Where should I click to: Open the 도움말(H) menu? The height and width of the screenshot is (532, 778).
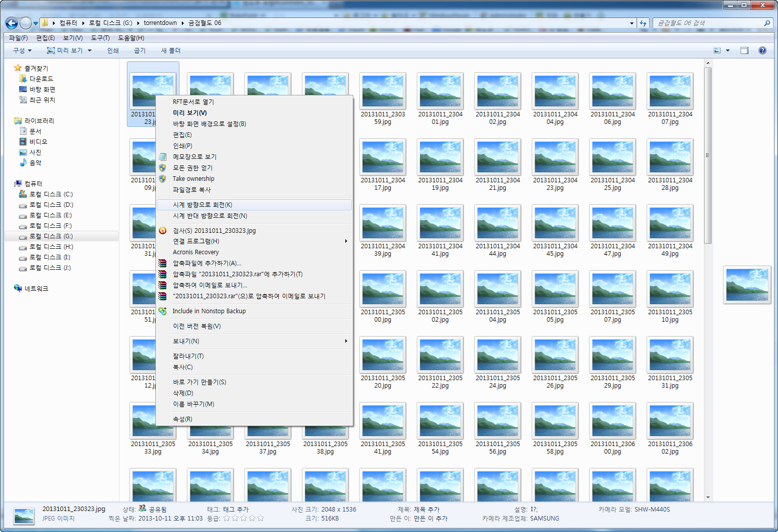click(x=131, y=38)
